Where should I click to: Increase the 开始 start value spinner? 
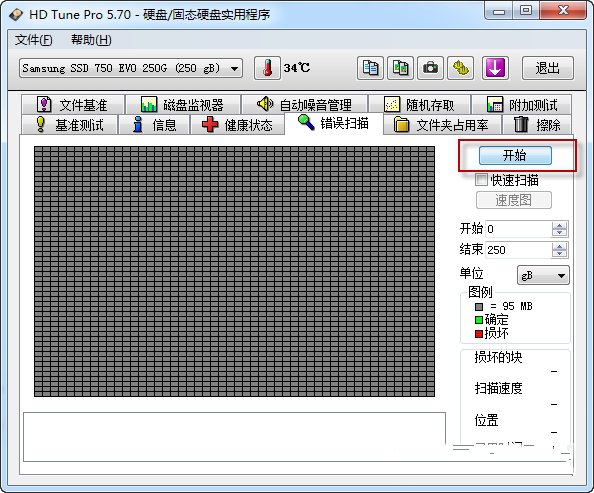560,225
